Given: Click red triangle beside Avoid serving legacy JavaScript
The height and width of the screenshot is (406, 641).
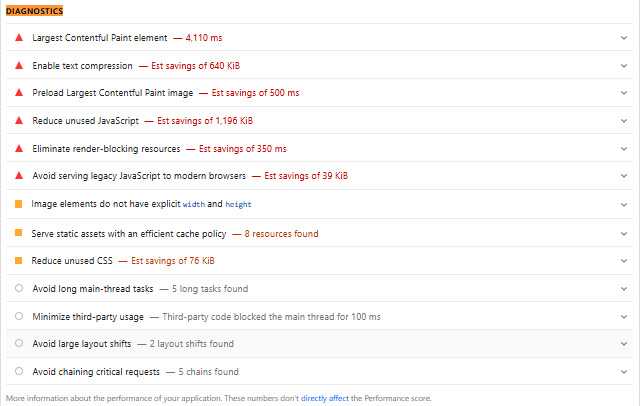Looking at the screenshot, I should (18, 176).
